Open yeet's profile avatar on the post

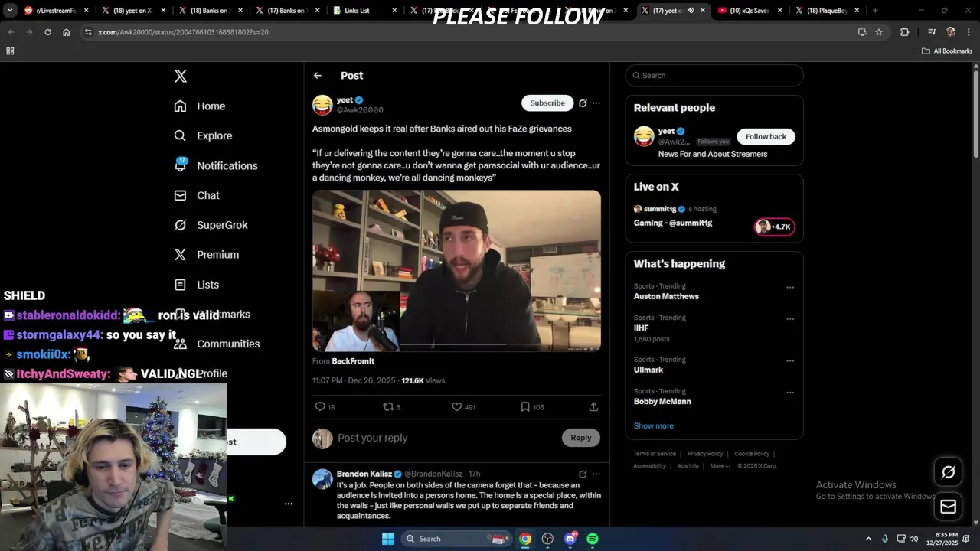322,105
